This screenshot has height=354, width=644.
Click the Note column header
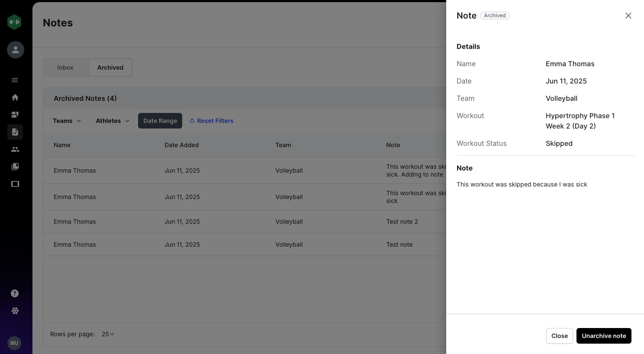393,145
